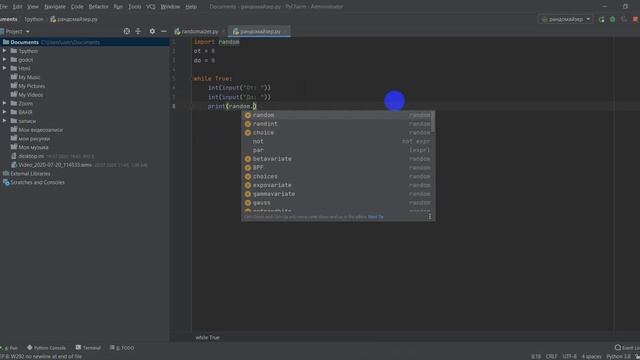Select the My Videos folder
Screen dimensions: 640x360
pos(30,95)
